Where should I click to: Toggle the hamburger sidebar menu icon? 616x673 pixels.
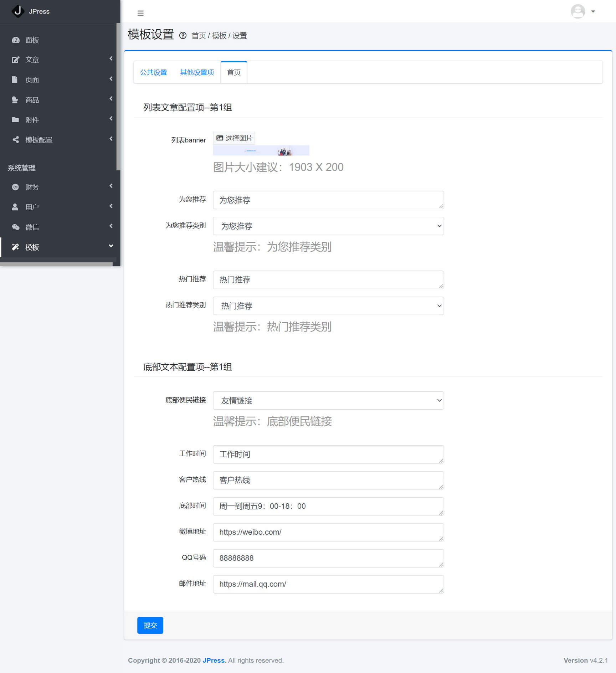(x=140, y=13)
